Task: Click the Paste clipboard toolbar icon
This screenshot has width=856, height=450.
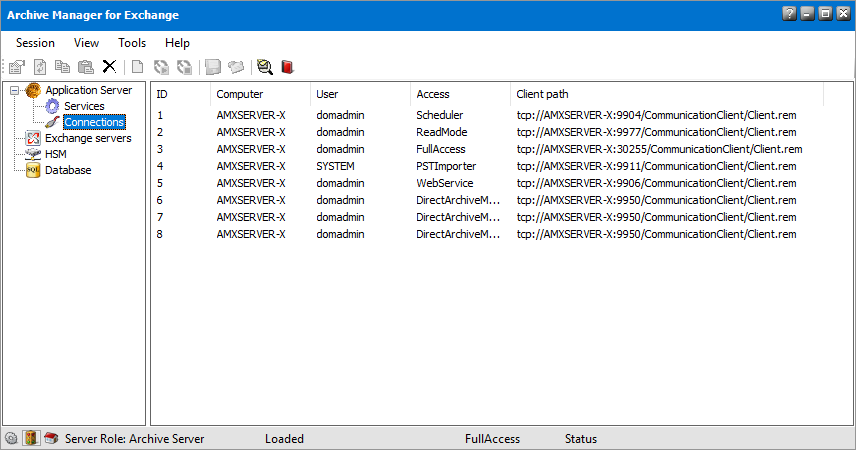Action: pyautogui.click(x=86, y=67)
